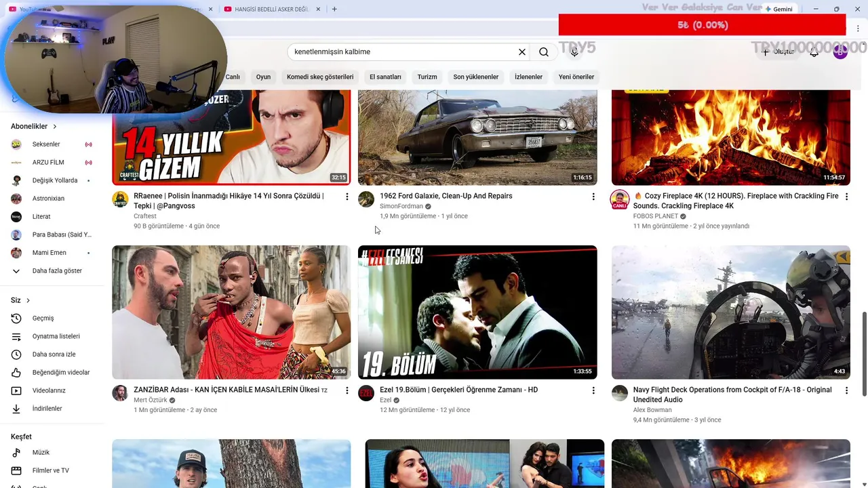Open the Para Babası subscription channel

(x=52, y=235)
